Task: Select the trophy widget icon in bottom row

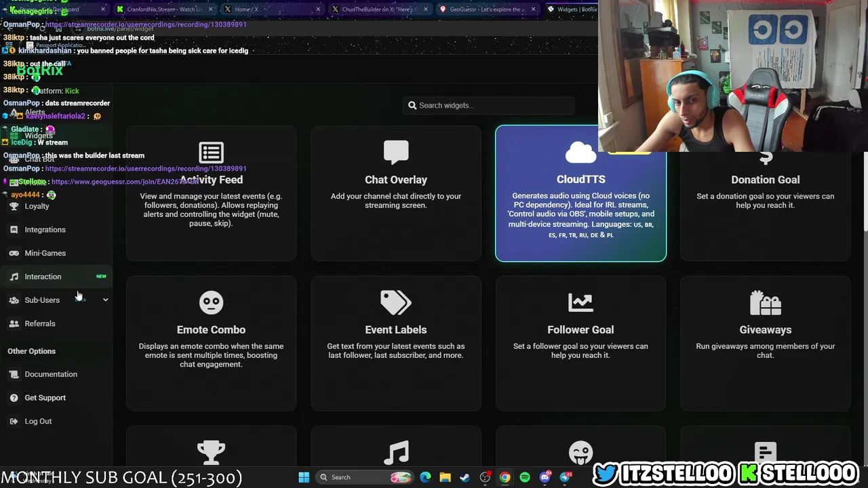Action: (211, 452)
